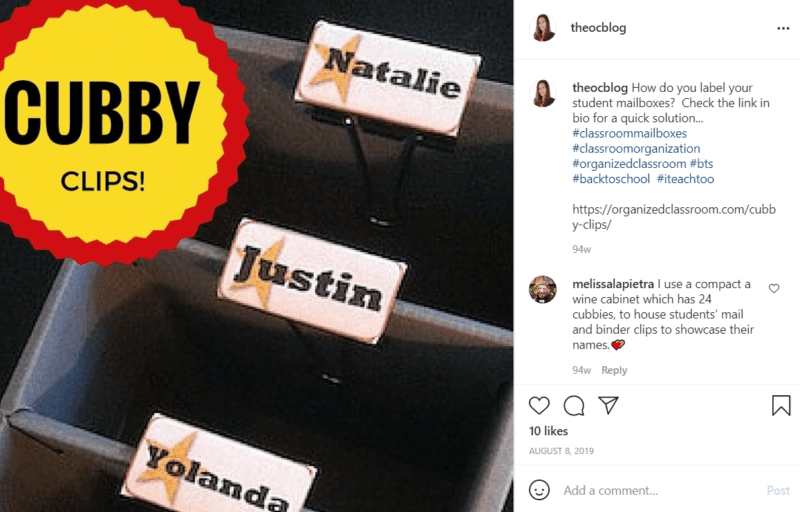The height and width of the screenshot is (512, 800).
Task: Open the #classroommailboxes hashtag
Action: click(629, 133)
